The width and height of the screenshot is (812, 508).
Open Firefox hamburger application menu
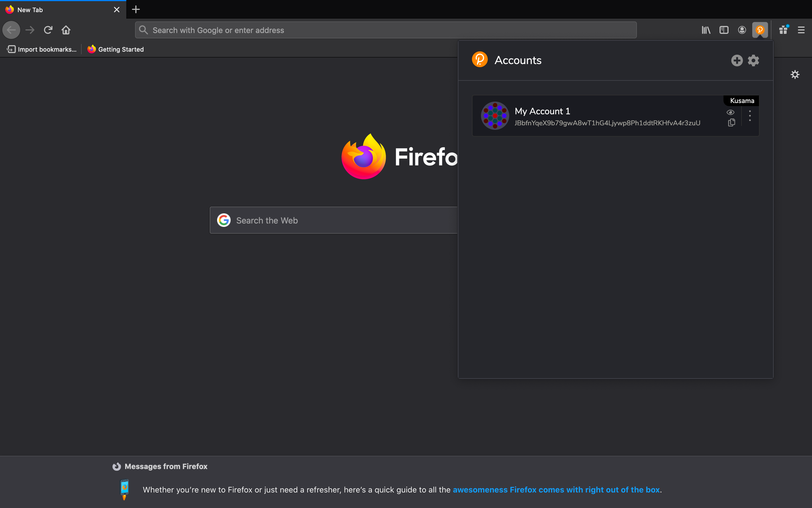[801, 30]
